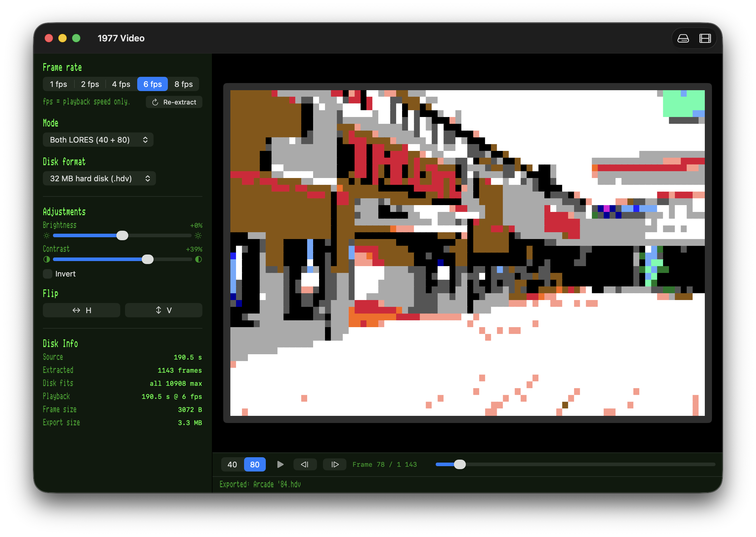Flip horizontally with H button
Screen dimensions: 756x537
coord(82,310)
